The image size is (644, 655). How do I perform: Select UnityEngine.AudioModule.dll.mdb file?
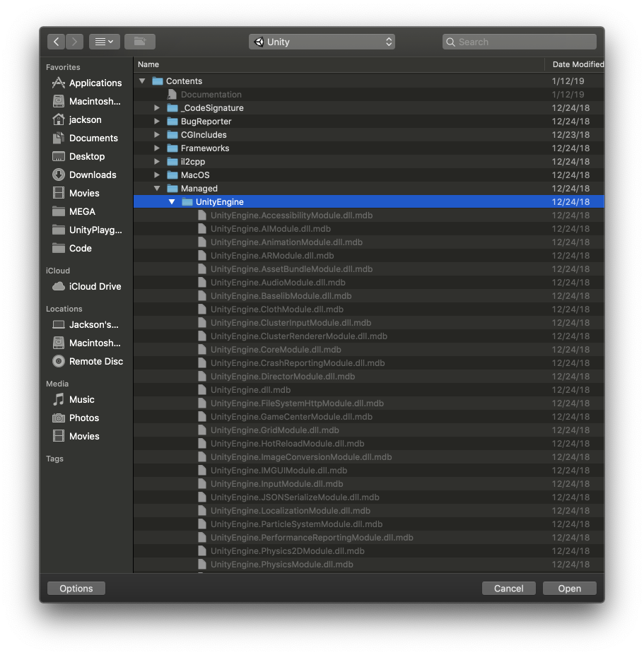[x=369, y=283]
